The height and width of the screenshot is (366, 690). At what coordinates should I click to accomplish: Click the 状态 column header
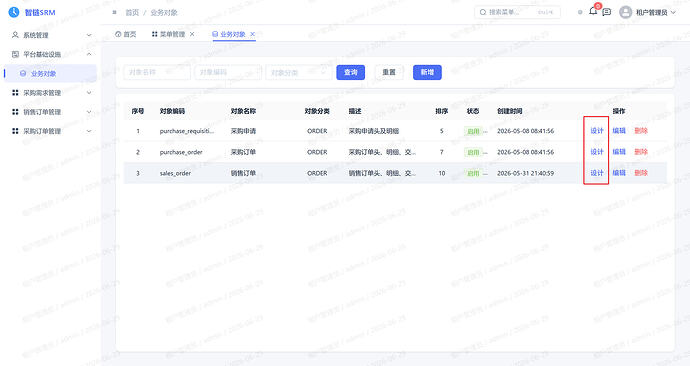(473, 111)
